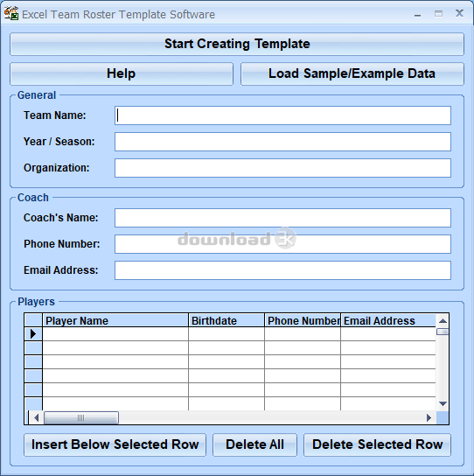Image resolution: width=474 pixels, height=476 pixels.
Task: Click the scroll up arrow of players grid
Action: (x=443, y=320)
